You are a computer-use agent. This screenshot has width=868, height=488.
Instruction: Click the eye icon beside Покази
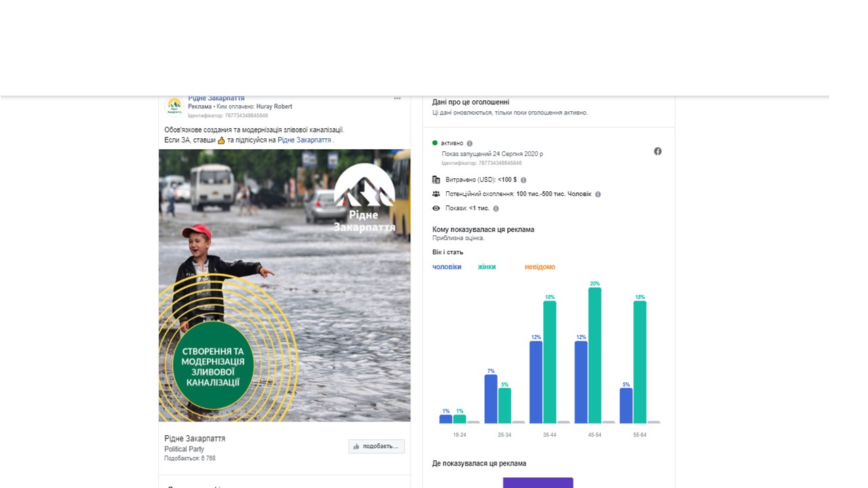pos(436,208)
